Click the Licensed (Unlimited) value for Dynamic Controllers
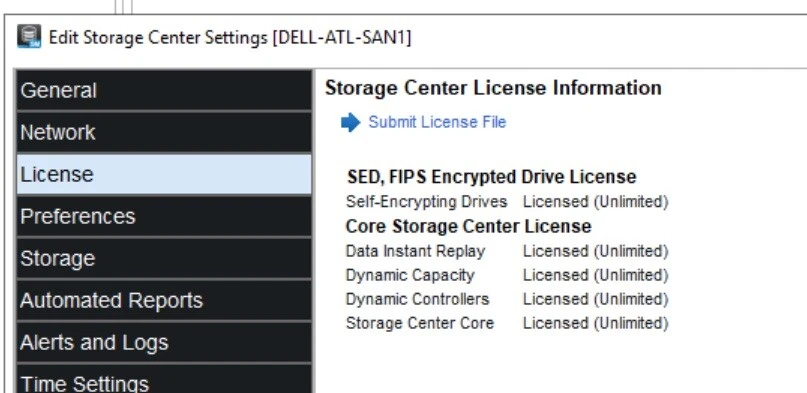The image size is (807, 393). click(595, 299)
